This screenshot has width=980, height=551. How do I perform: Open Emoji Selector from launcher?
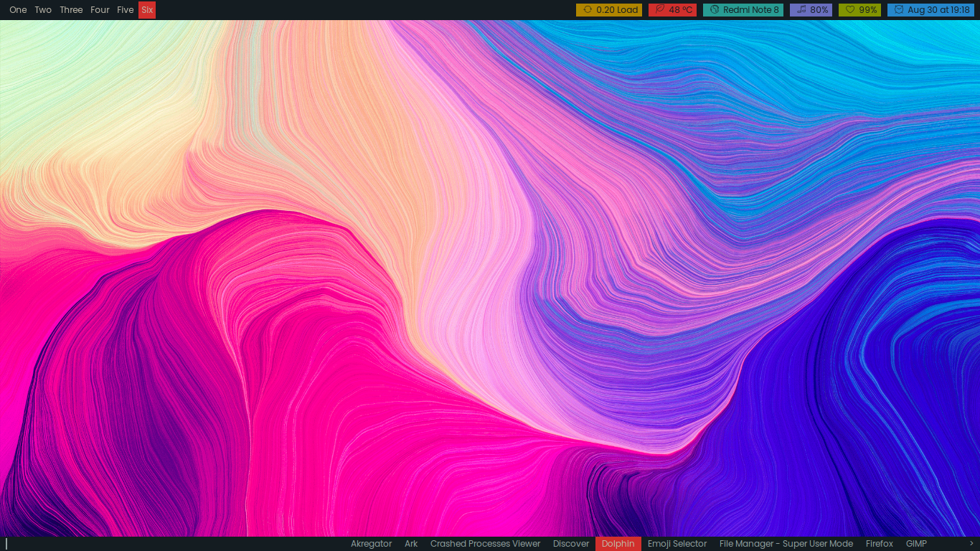[677, 544]
